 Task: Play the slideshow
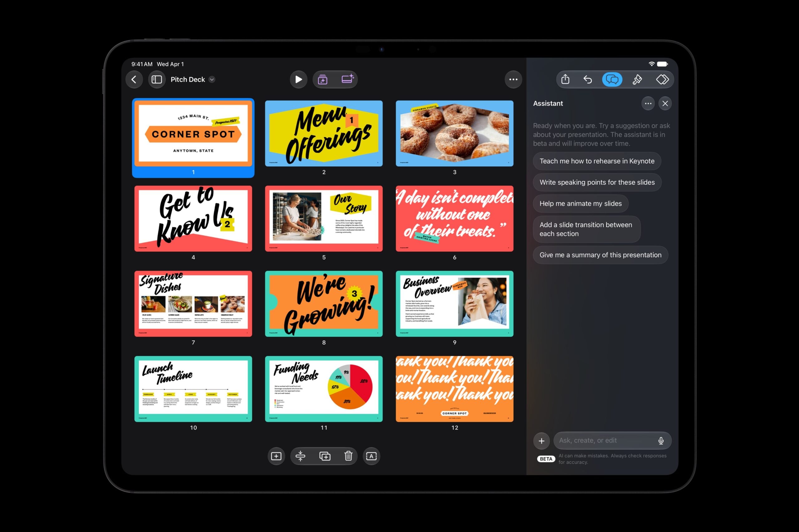[298, 80]
